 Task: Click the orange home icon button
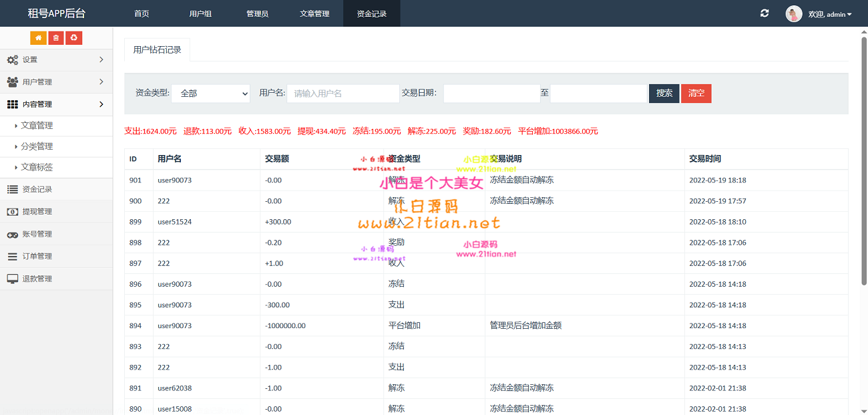coord(39,38)
